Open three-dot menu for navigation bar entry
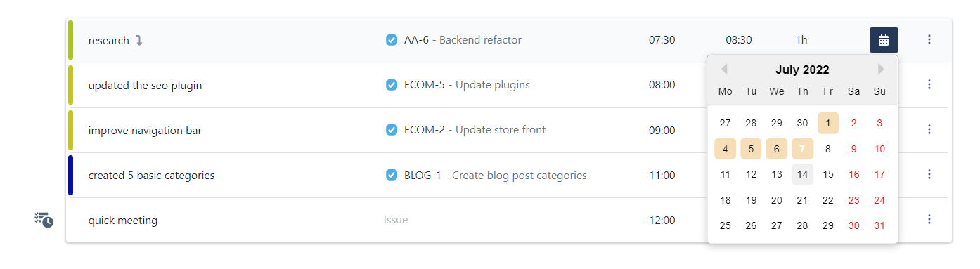 [929, 130]
